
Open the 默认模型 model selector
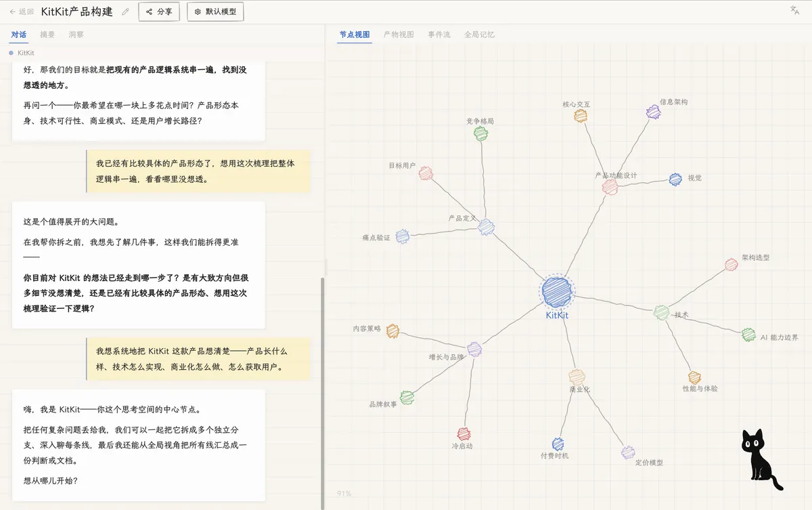(215, 12)
